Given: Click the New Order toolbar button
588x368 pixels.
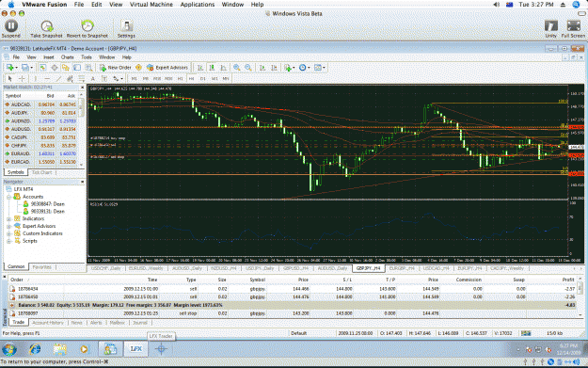Looking at the screenshot, I should coord(115,68).
